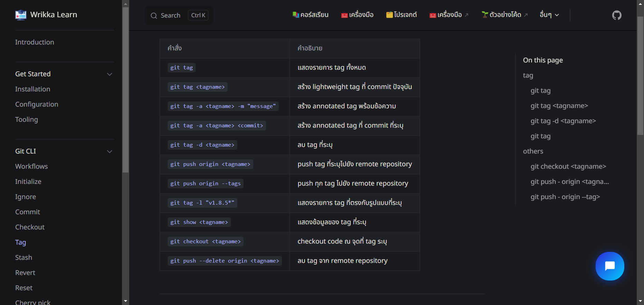The width and height of the screenshot is (644, 305).
Task: Click page scrollbar down arrow
Action: click(x=640, y=301)
